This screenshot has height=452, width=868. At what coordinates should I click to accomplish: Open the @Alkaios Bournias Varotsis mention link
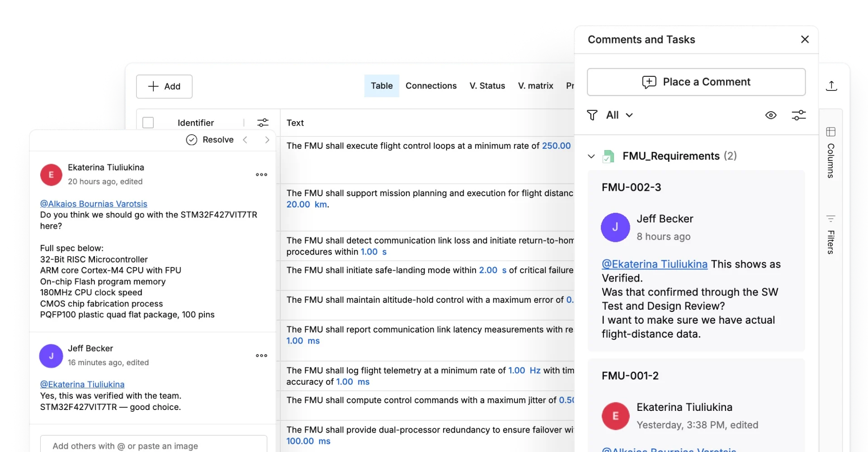[94, 204]
